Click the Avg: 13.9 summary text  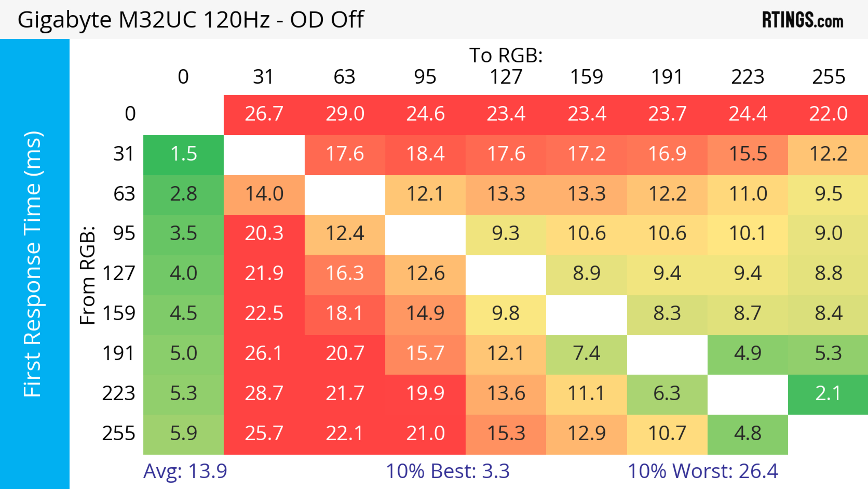185,471
